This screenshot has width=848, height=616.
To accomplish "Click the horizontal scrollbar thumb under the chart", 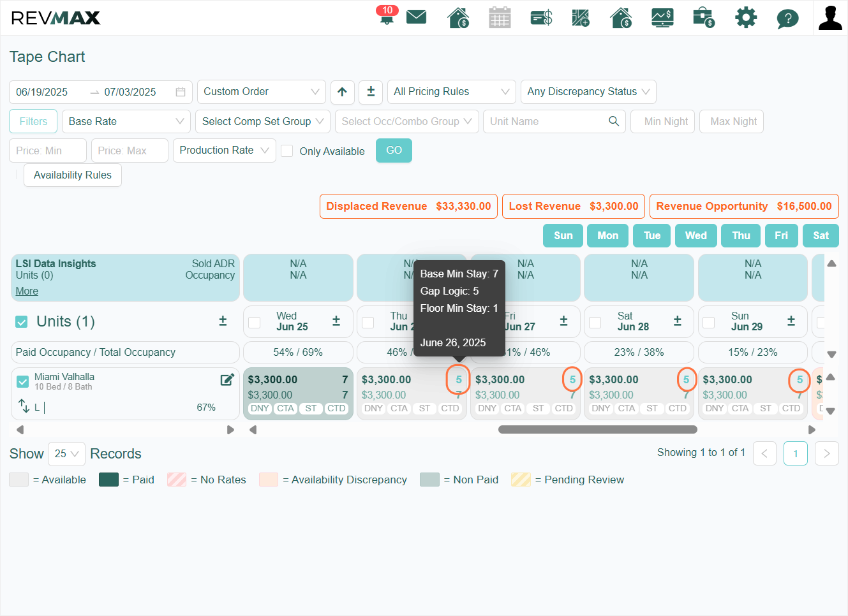I will click(597, 429).
